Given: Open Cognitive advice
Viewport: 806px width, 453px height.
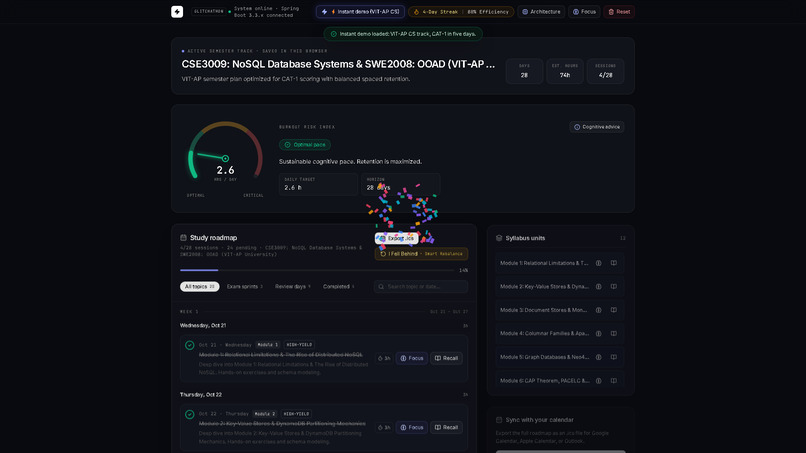Looking at the screenshot, I should (597, 127).
